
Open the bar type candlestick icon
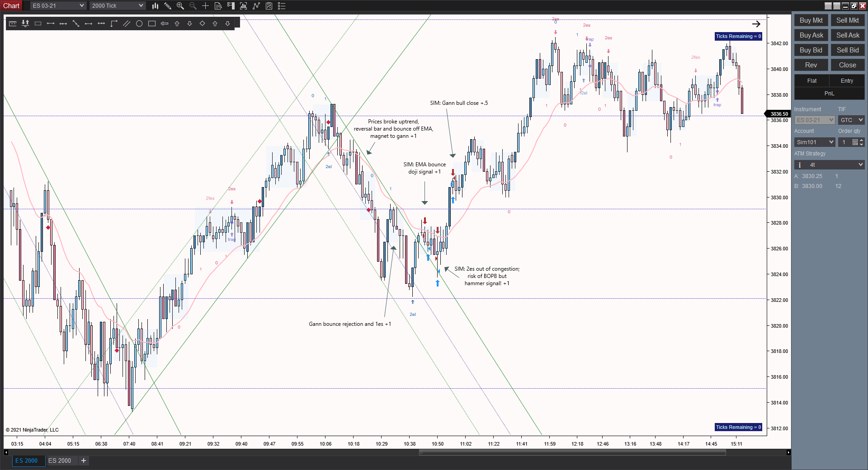[155, 6]
